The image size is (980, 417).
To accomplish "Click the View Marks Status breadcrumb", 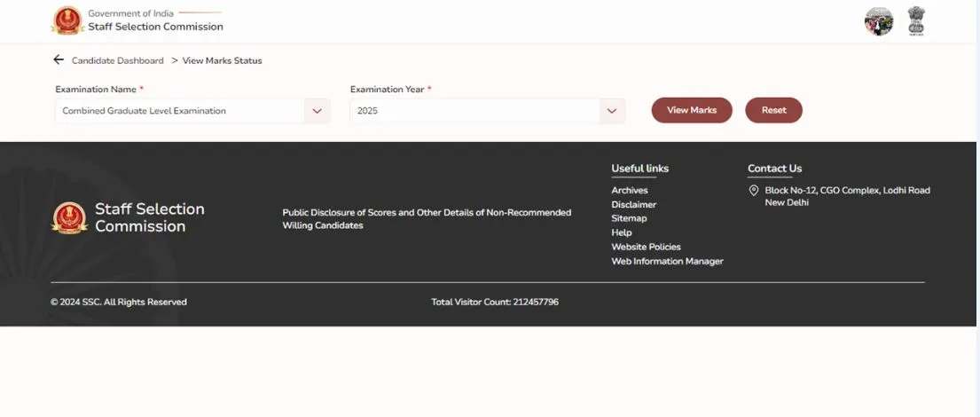I will tap(222, 60).
